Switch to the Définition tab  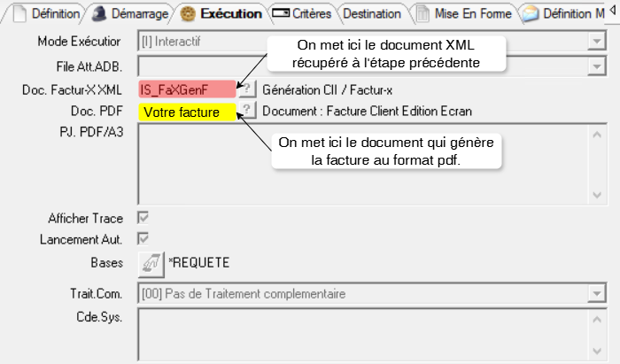tap(55, 14)
